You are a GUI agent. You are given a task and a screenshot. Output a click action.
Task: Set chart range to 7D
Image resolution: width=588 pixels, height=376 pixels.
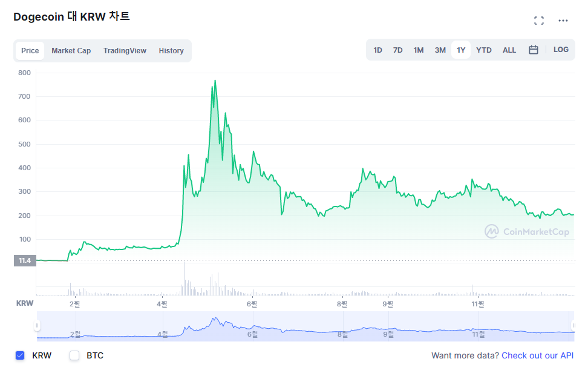[398, 50]
